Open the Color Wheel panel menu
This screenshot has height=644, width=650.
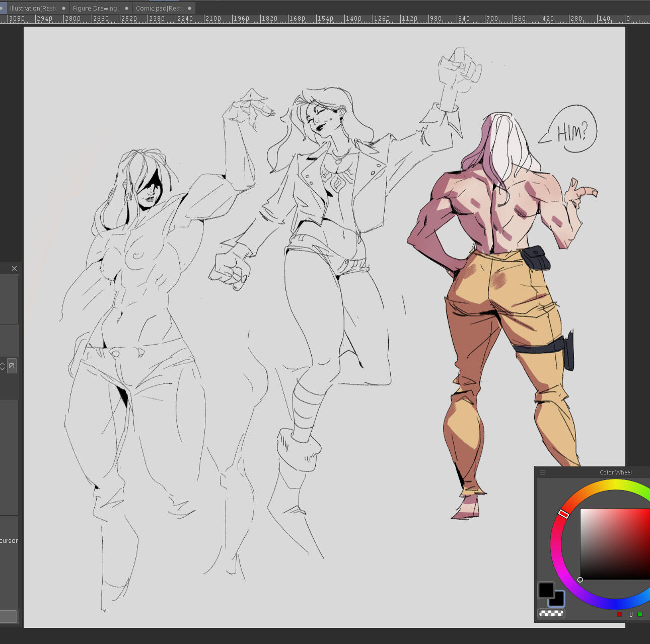(x=542, y=472)
